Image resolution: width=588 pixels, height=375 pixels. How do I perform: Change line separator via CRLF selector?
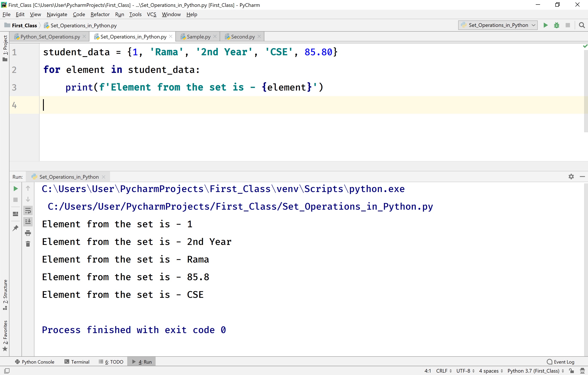pos(443,371)
